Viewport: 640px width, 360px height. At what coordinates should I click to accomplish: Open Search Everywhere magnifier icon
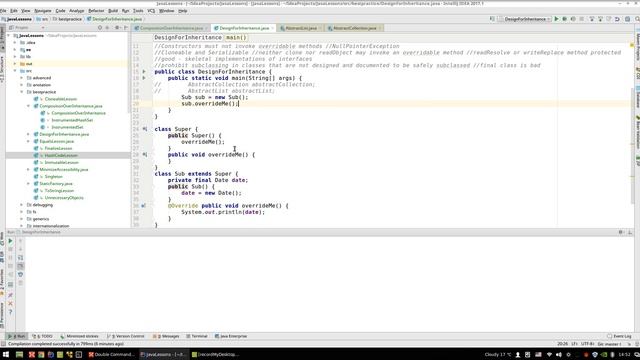click(637, 19)
